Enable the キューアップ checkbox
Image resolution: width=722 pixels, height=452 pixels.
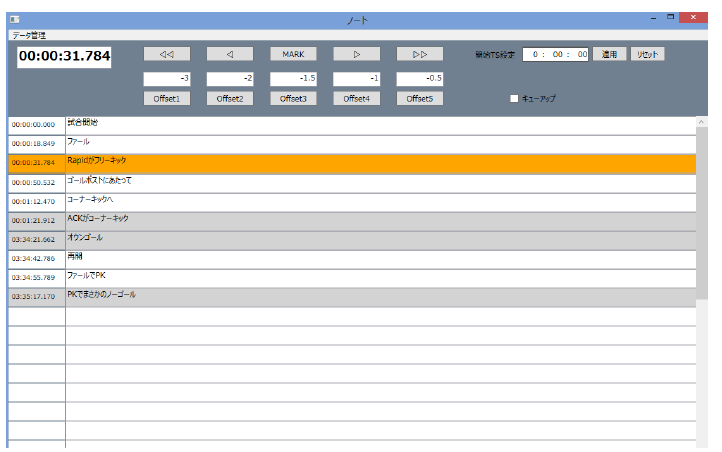pyautogui.click(x=514, y=99)
